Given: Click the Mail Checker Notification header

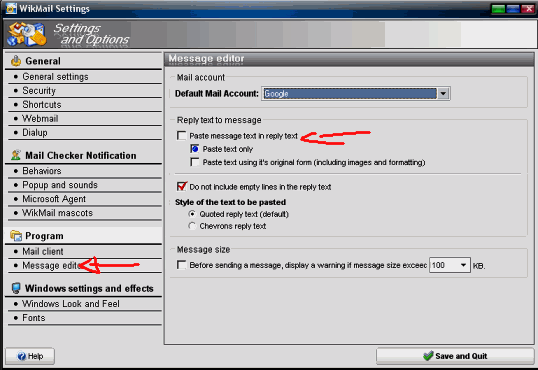Looking at the screenshot, I should [x=81, y=155].
